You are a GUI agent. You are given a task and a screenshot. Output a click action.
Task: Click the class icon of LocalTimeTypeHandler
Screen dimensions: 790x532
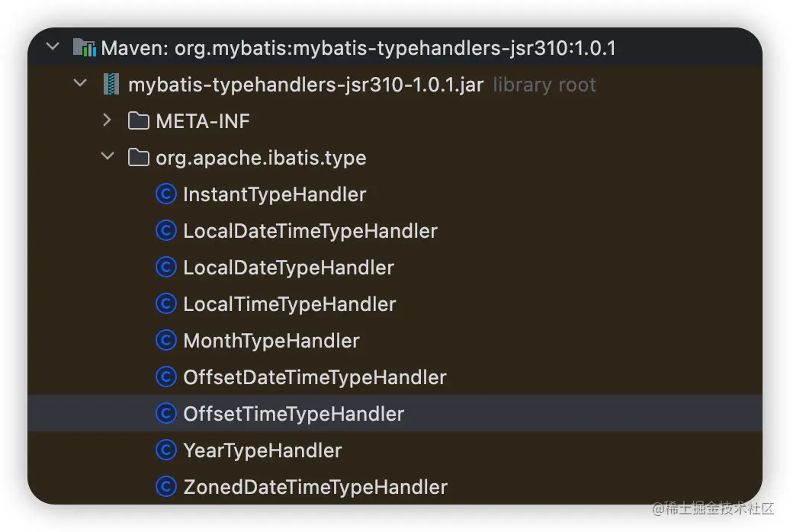pos(165,304)
